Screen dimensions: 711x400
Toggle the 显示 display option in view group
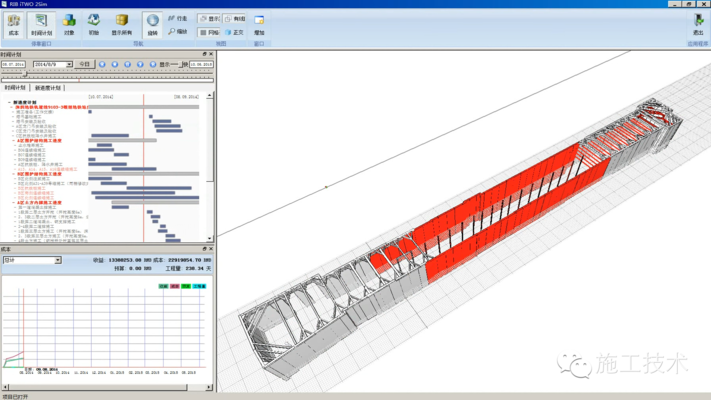(x=209, y=18)
